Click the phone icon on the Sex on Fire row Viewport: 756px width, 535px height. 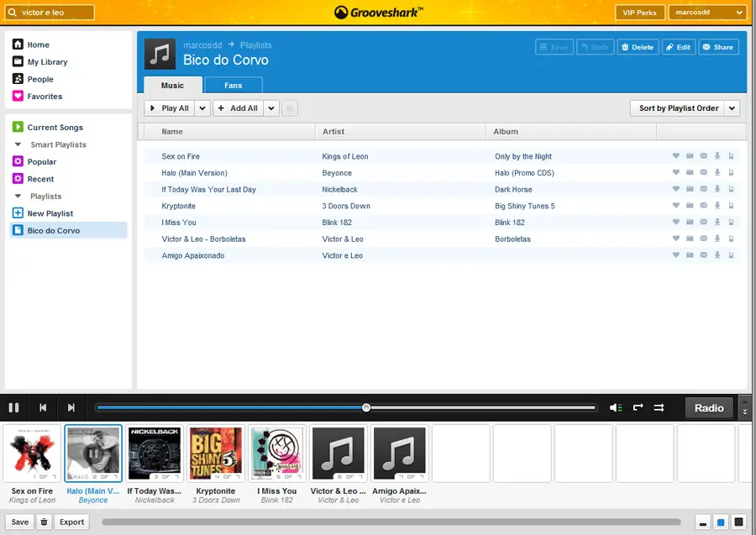pos(732,155)
